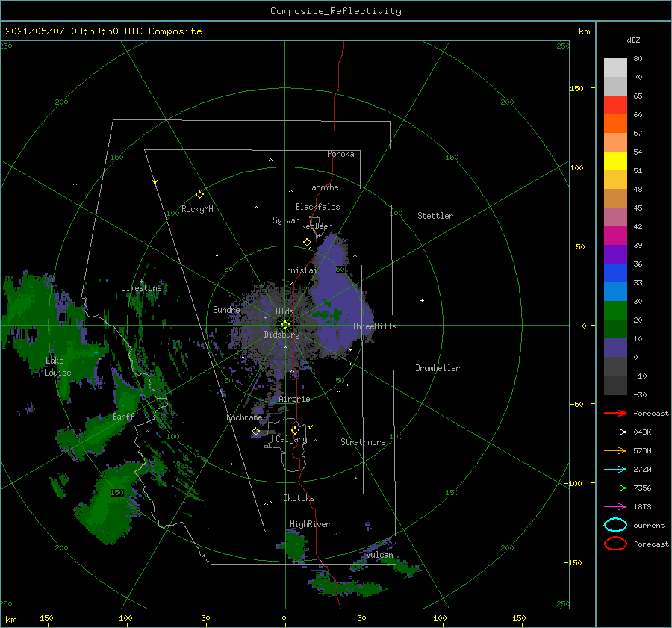The height and width of the screenshot is (628, 672).
Task: Click the Stettler city label
Action: 435,216
